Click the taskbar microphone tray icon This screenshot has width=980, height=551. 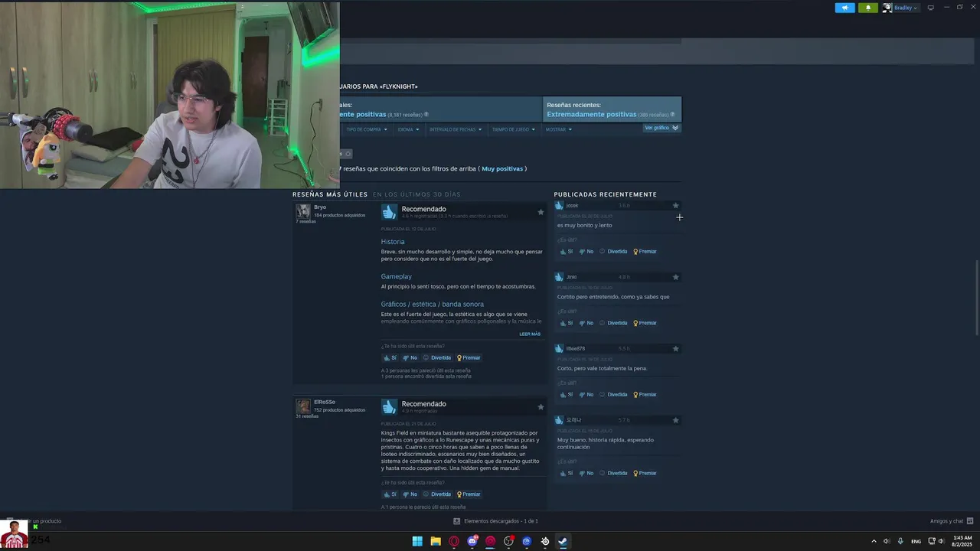(900, 541)
